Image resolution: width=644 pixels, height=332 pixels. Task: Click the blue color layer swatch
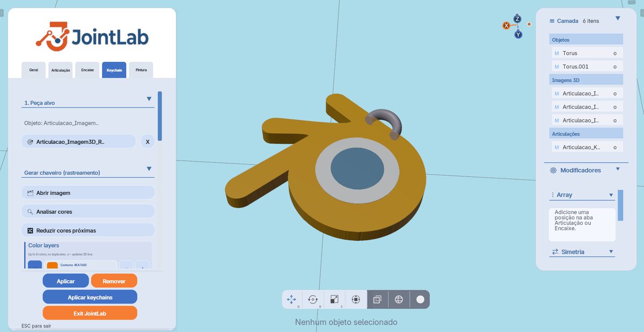[34, 265]
